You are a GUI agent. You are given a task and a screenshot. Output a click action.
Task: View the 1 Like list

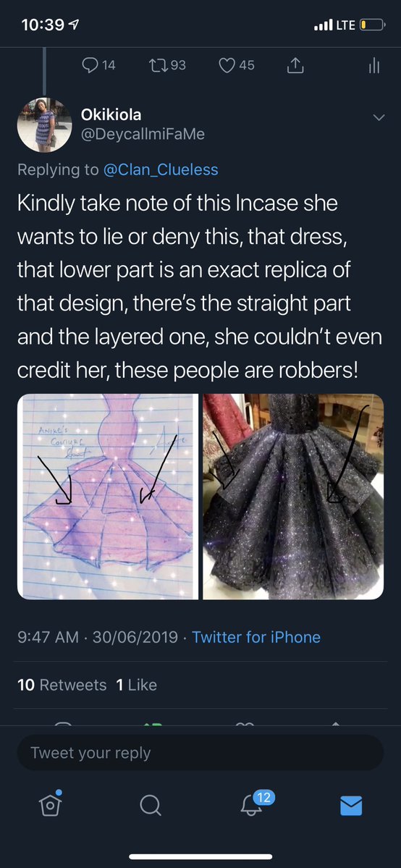[x=136, y=685]
